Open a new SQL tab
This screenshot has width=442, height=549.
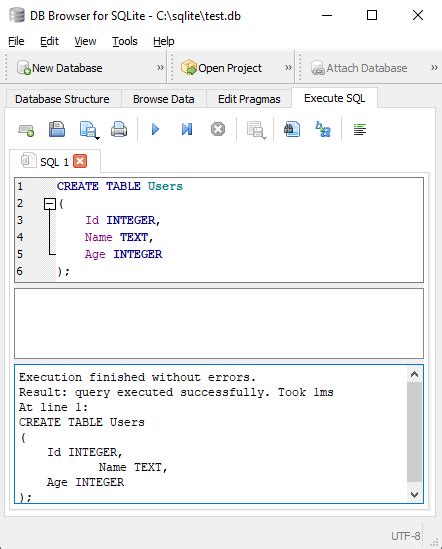(26, 130)
